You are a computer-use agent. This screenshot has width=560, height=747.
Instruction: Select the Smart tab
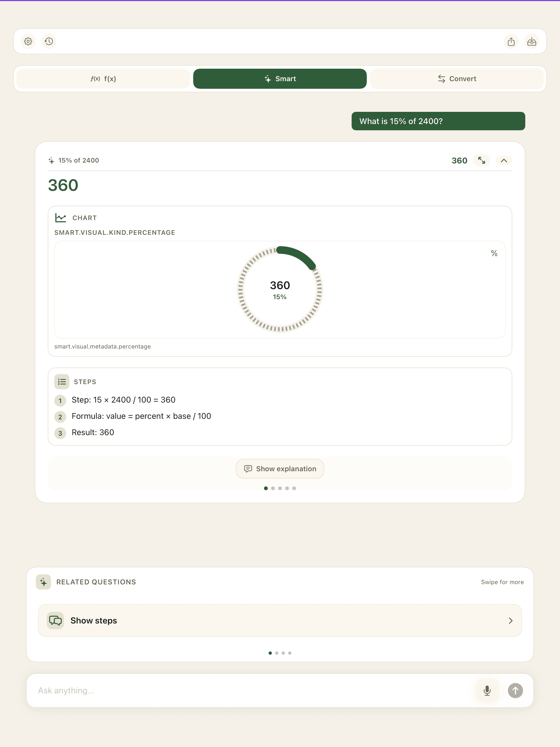(x=280, y=79)
